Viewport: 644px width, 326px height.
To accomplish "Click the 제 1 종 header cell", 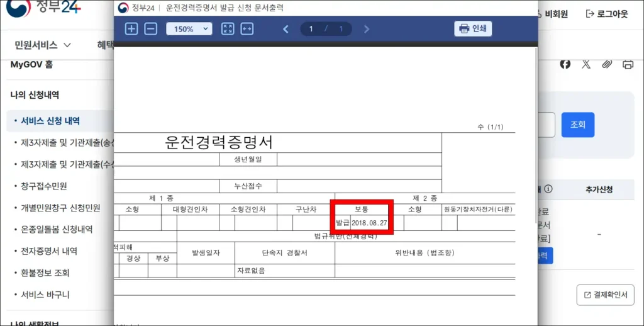I will [161, 199].
